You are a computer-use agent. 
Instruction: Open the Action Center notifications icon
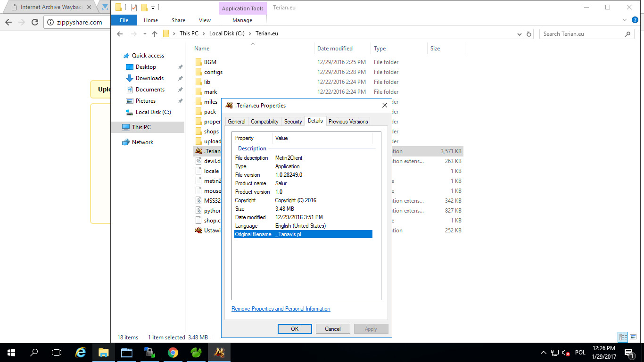click(628, 352)
